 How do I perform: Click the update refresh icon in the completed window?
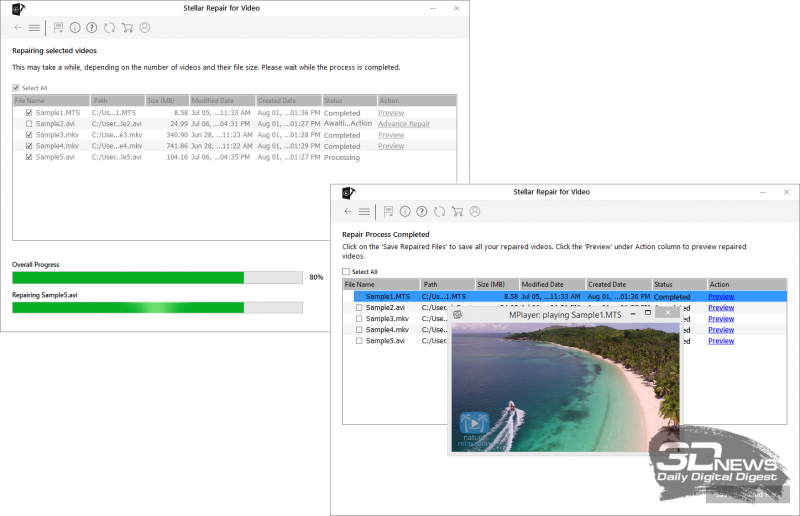[439, 211]
